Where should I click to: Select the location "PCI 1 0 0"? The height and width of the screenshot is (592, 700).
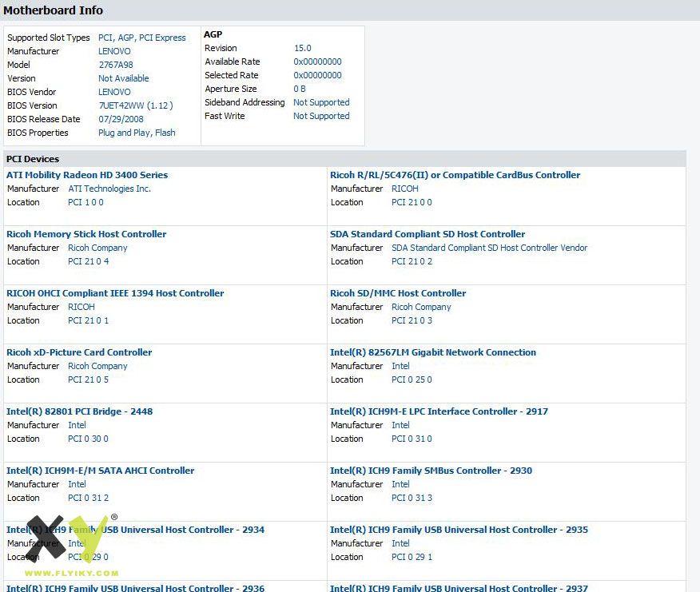pyautogui.click(x=86, y=202)
